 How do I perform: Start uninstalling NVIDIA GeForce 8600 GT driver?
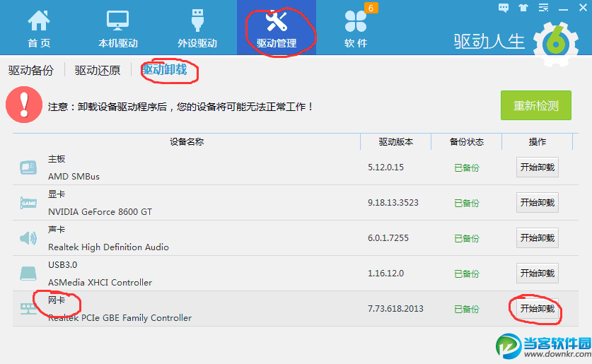pos(538,203)
